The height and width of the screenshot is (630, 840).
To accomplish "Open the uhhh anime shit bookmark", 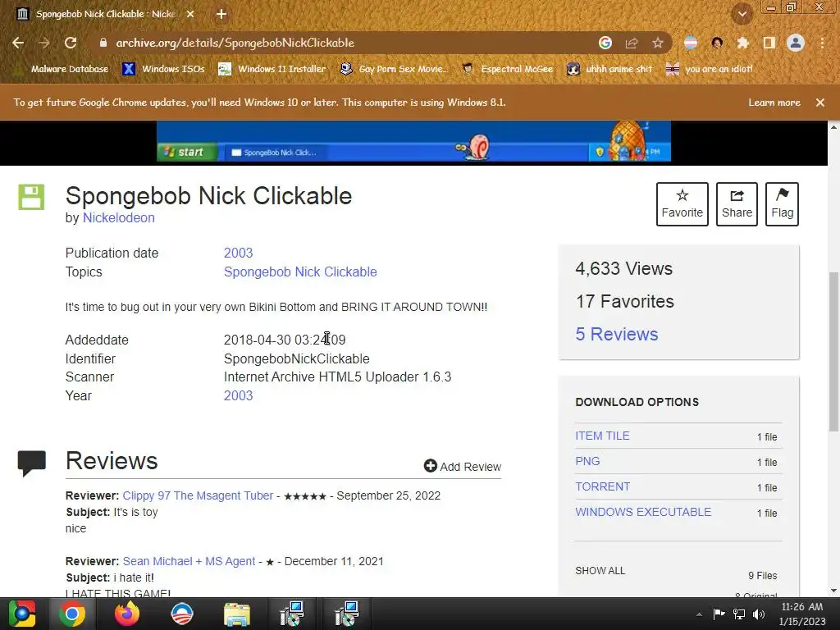I will [609, 69].
